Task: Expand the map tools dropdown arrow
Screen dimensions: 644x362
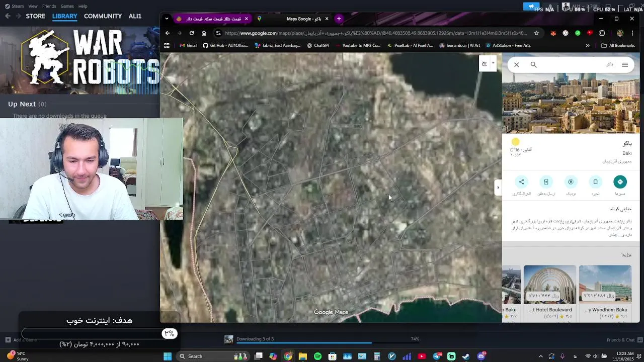Action: 493,64
